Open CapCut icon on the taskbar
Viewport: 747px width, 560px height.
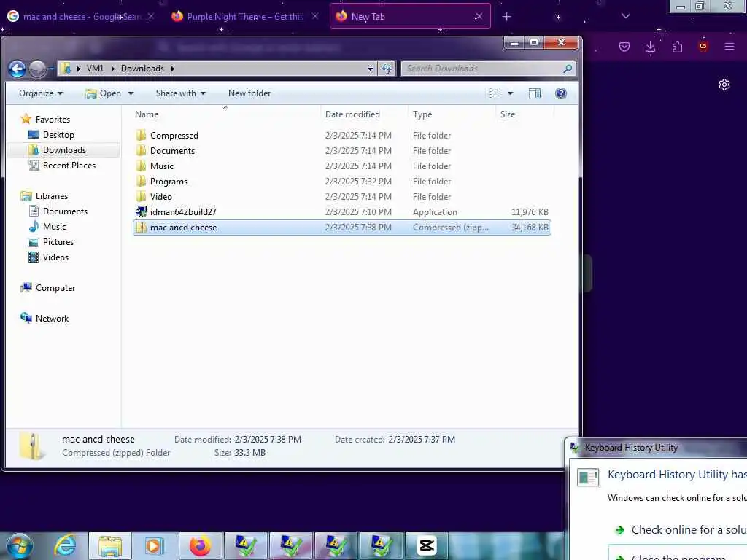426,545
